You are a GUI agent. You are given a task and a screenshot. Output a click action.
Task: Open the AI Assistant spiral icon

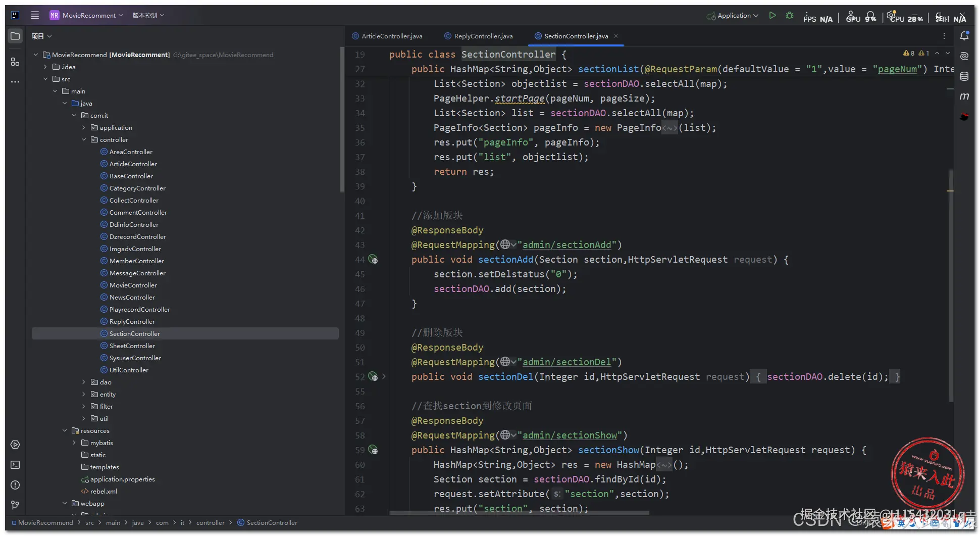click(964, 56)
